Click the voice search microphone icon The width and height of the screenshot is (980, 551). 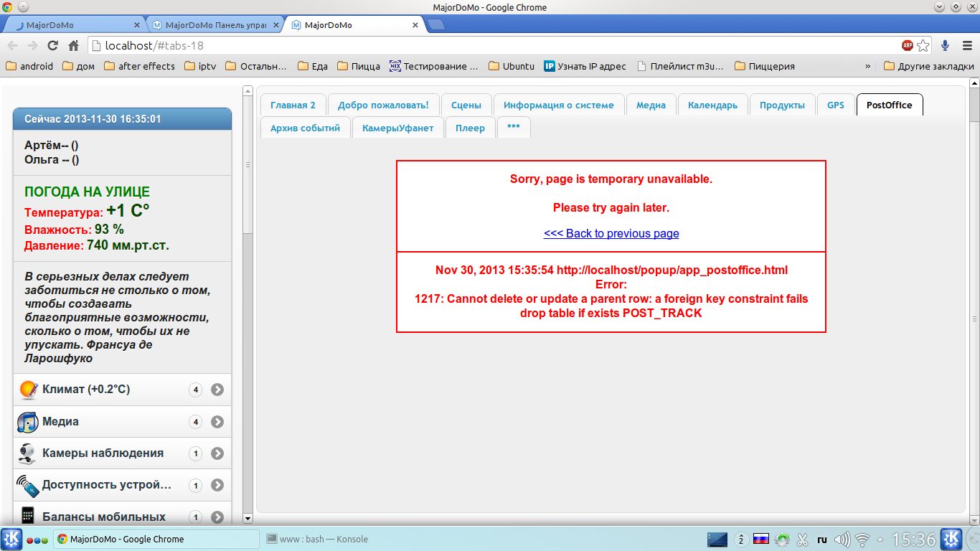coord(945,45)
